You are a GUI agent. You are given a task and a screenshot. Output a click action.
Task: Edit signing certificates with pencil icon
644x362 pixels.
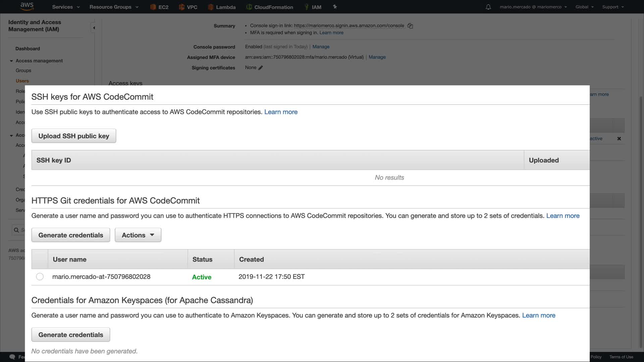[261, 68]
